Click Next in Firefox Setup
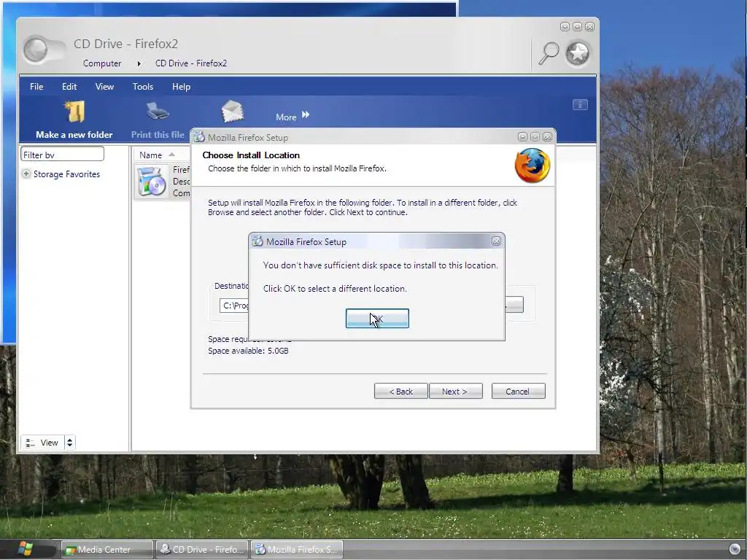The height and width of the screenshot is (560, 747). pyautogui.click(x=455, y=392)
